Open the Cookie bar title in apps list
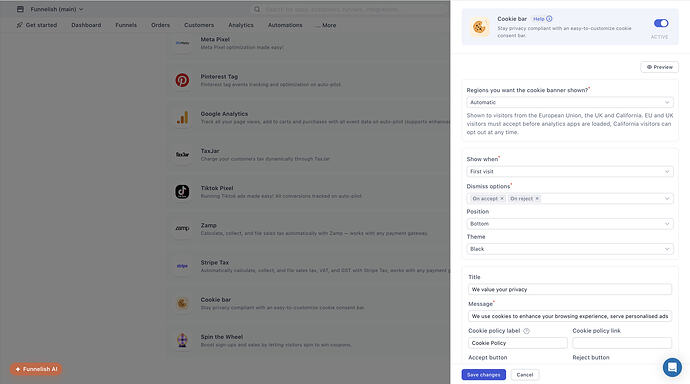Image resolution: width=690 pixels, height=384 pixels. coord(216,300)
